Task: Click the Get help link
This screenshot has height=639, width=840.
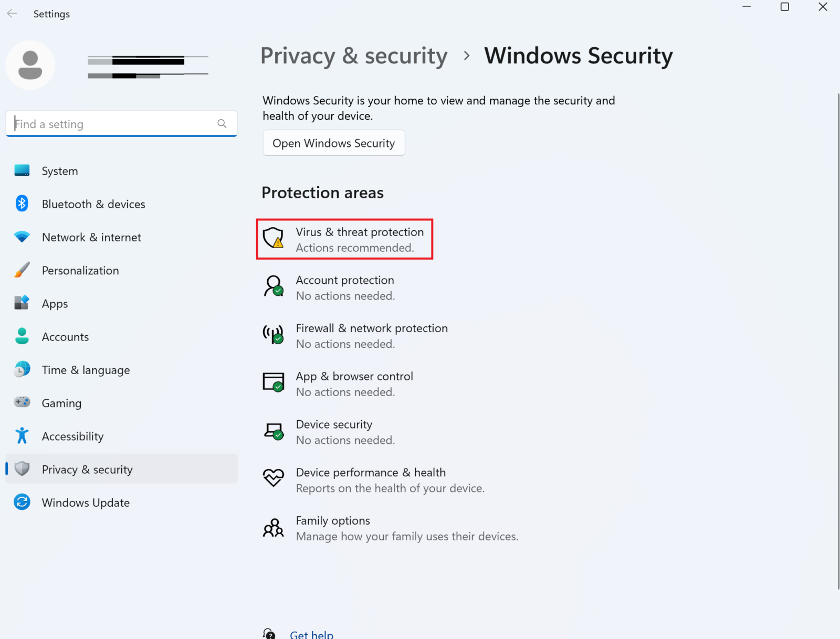Action: pos(311,633)
